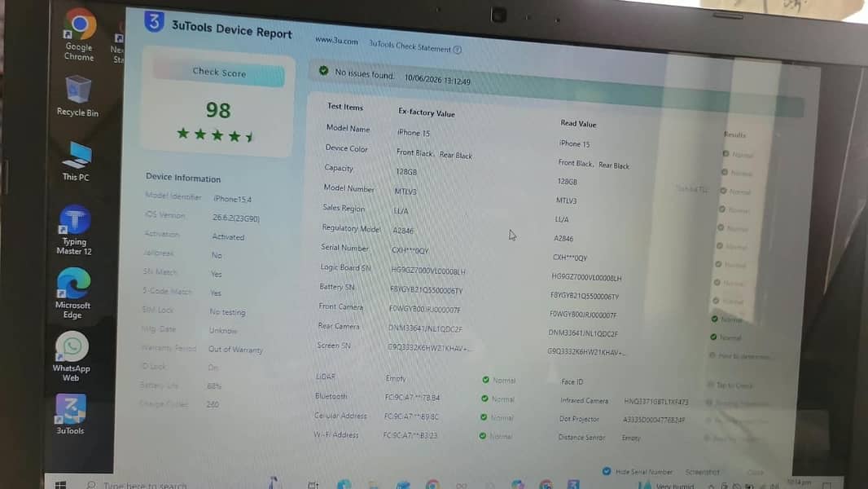Click the Serial Number row label
The height and width of the screenshot is (489, 868).
[344, 248]
